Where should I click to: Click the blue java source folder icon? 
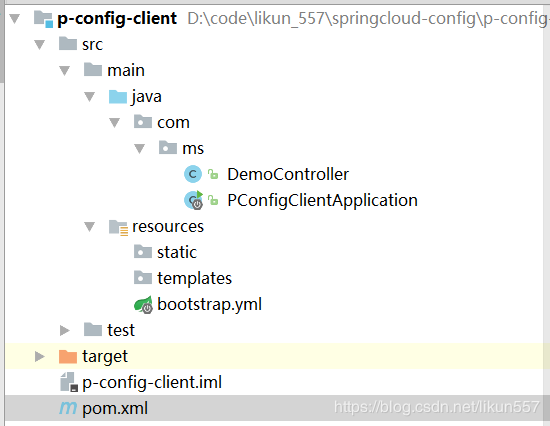(x=118, y=96)
